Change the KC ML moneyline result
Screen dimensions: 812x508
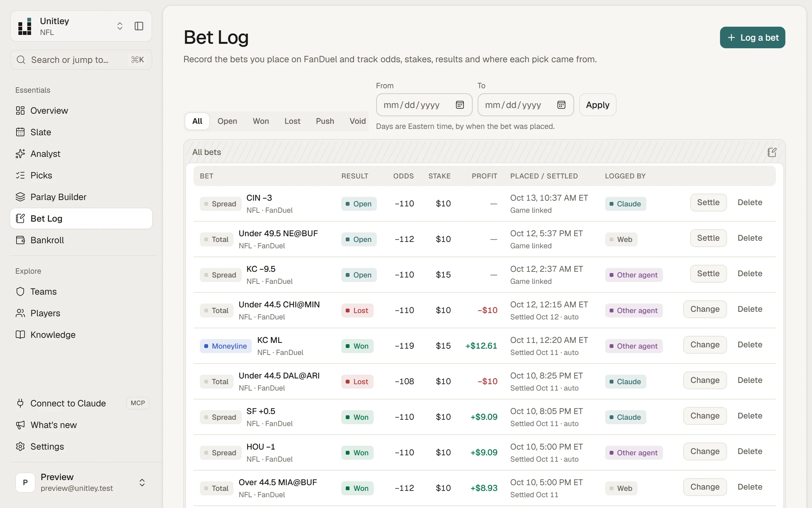click(705, 345)
